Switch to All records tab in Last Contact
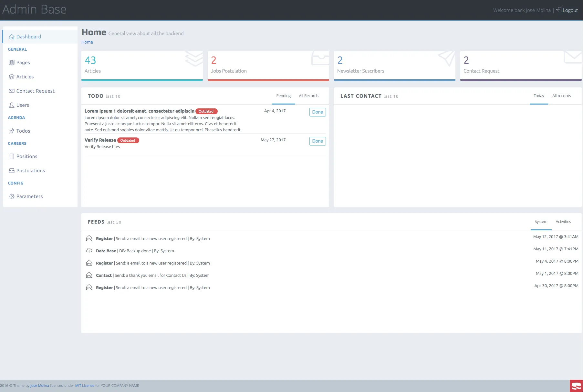 point(561,96)
